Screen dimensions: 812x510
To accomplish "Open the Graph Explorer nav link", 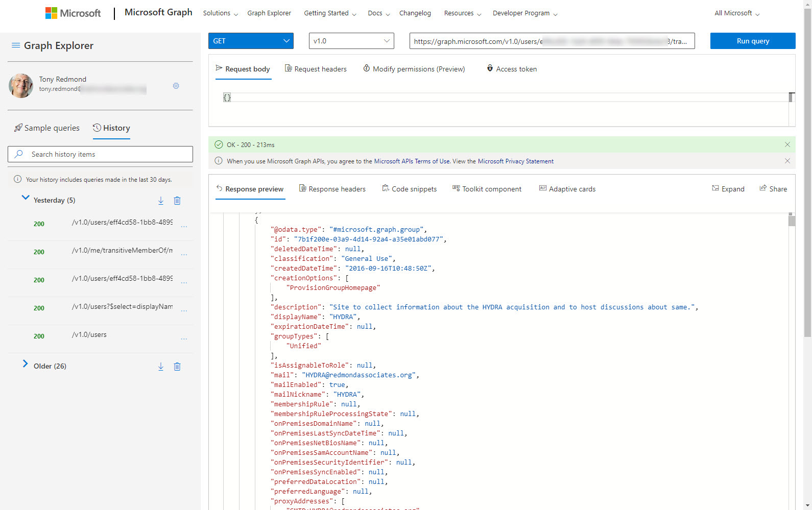I will [269, 13].
